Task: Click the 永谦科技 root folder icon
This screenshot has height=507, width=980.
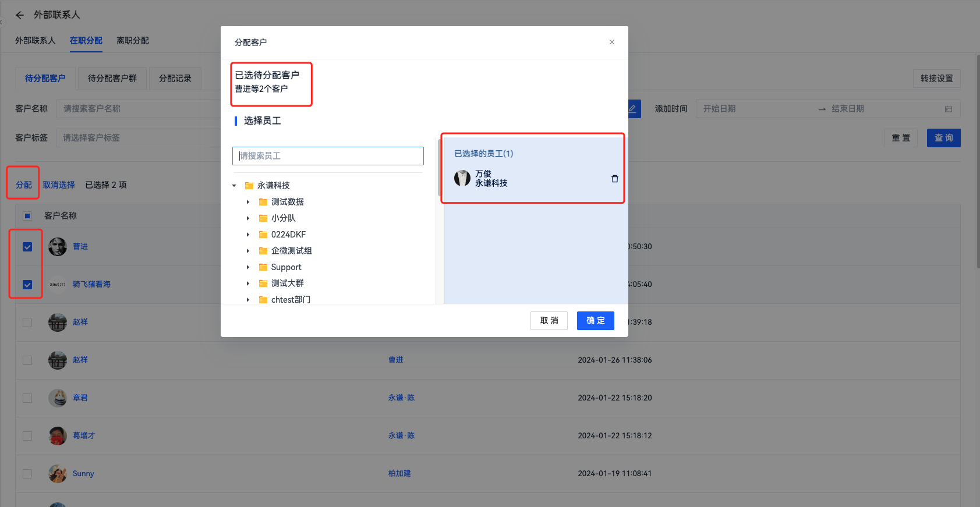Action: [249, 186]
